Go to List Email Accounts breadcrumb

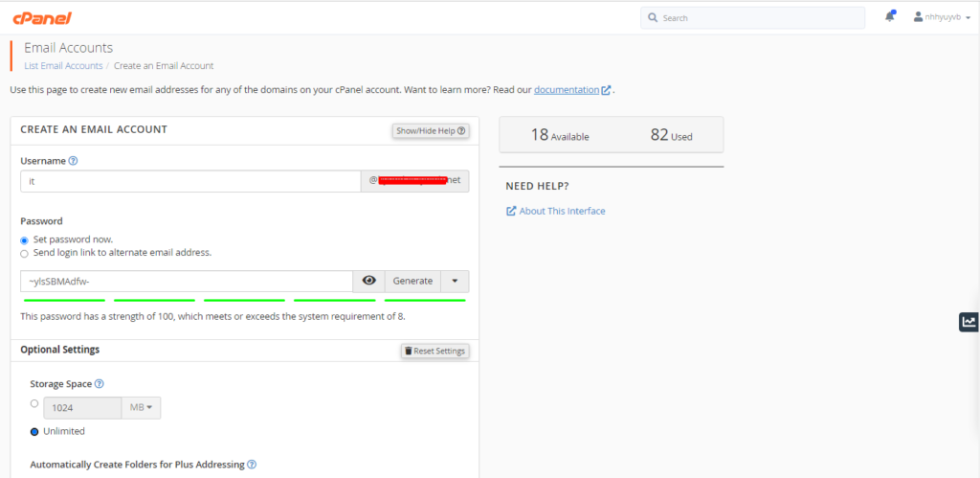point(63,66)
